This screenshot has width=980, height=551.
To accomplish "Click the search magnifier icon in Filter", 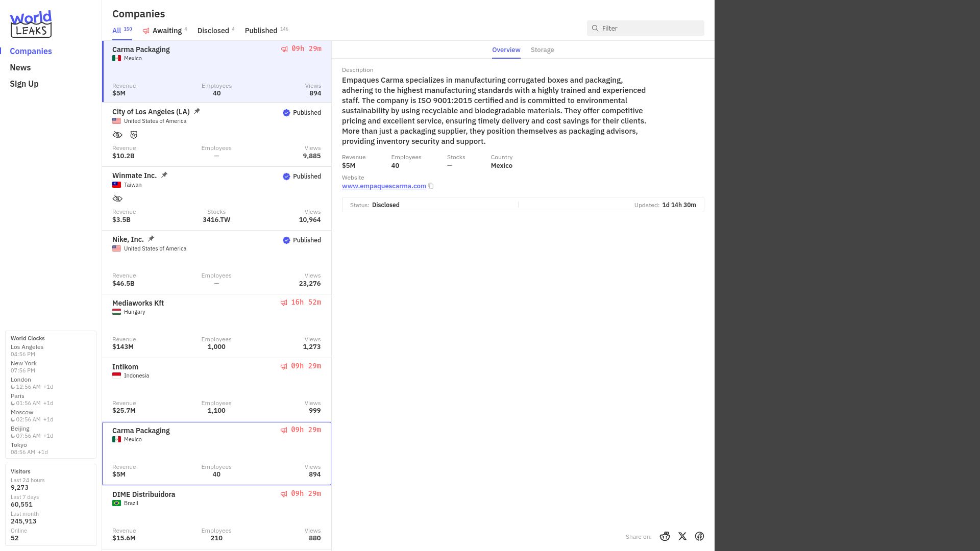I will pyautogui.click(x=595, y=28).
